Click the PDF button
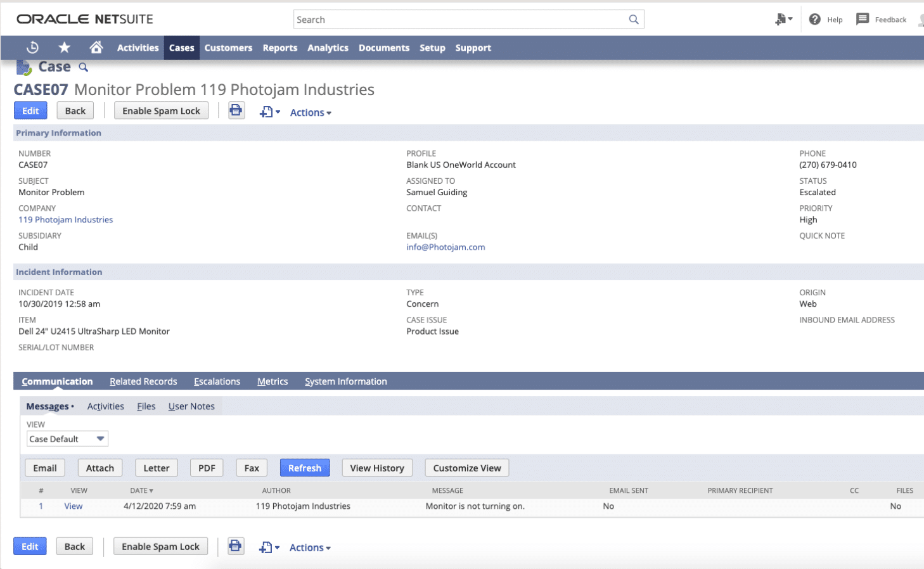Image resolution: width=924 pixels, height=569 pixels. click(x=207, y=468)
